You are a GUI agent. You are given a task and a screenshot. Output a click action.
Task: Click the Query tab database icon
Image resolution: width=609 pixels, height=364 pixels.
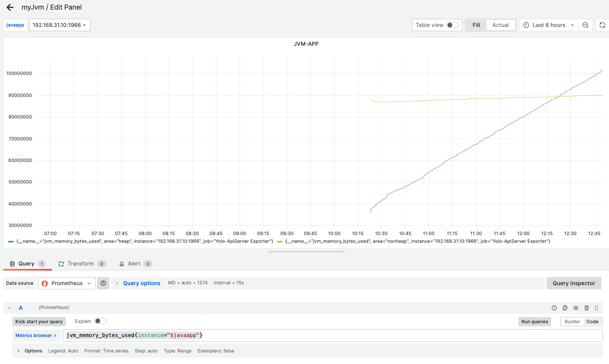click(x=12, y=264)
